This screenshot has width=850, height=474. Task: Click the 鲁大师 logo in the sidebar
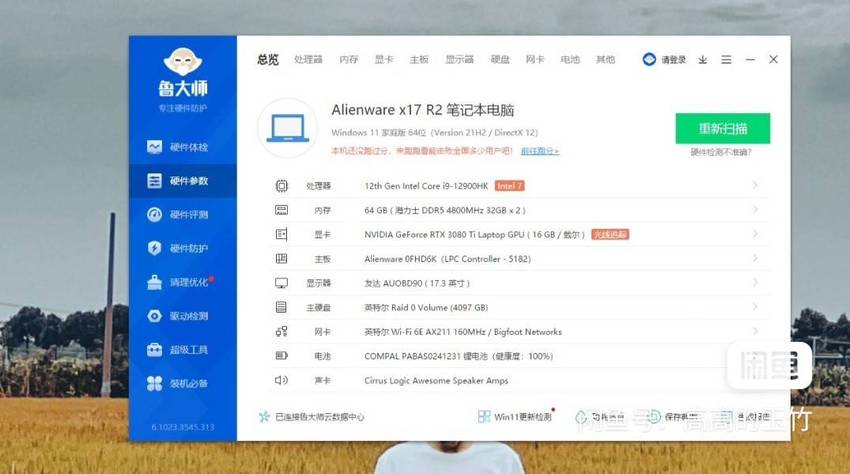point(183,73)
